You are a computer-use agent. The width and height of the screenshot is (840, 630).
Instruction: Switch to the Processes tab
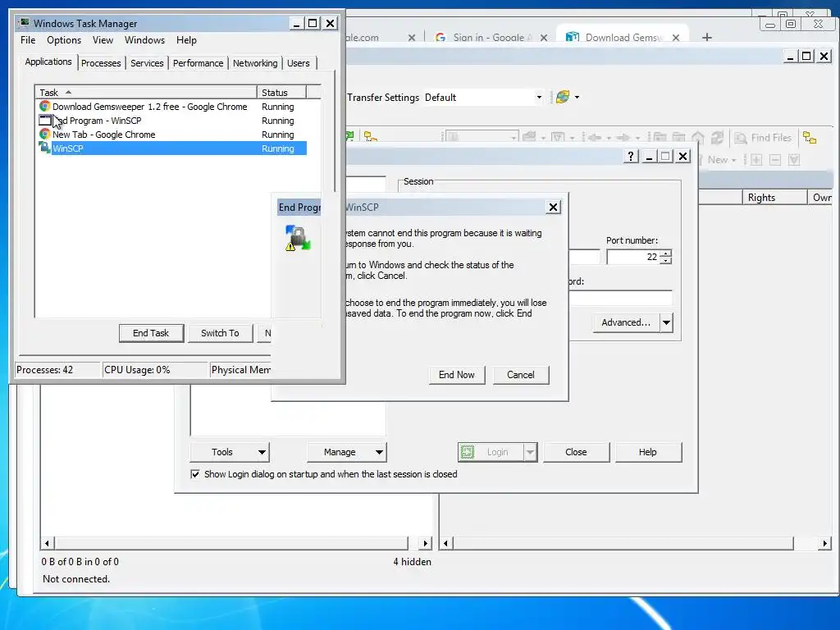click(x=101, y=63)
